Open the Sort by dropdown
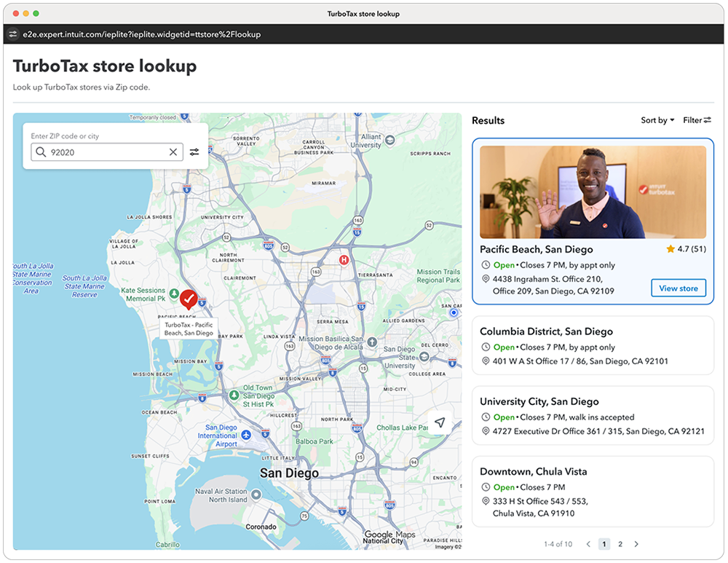The width and height of the screenshot is (728, 563). point(657,120)
